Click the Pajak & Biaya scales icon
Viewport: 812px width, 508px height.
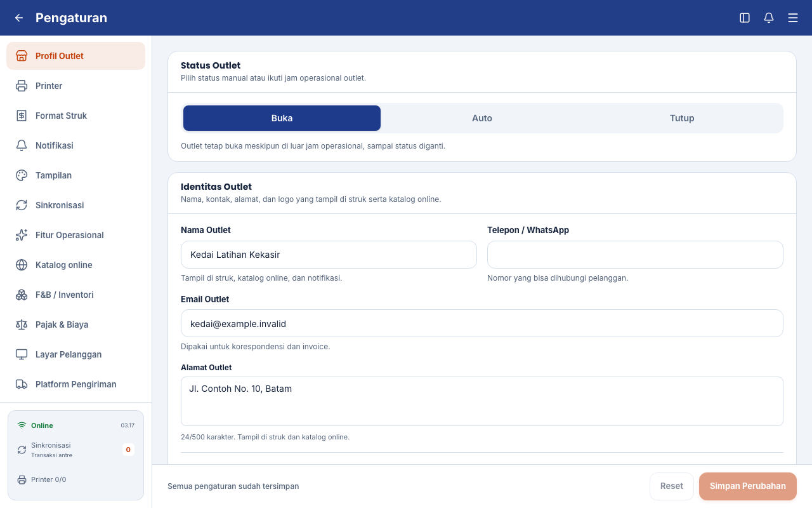coord(22,324)
